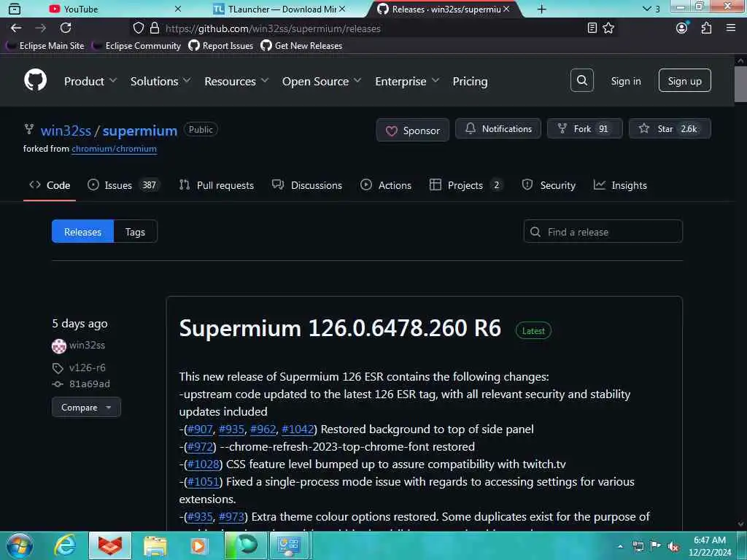Open the Firefox-style taskbar browser icon
Image resolution: width=747 pixels, height=560 pixels.
[110, 545]
